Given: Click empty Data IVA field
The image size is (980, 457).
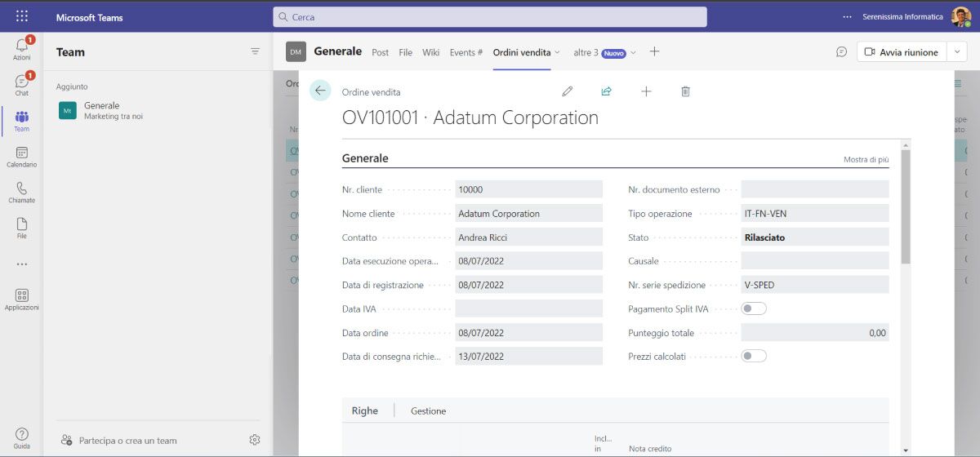Looking at the screenshot, I should pyautogui.click(x=528, y=308).
